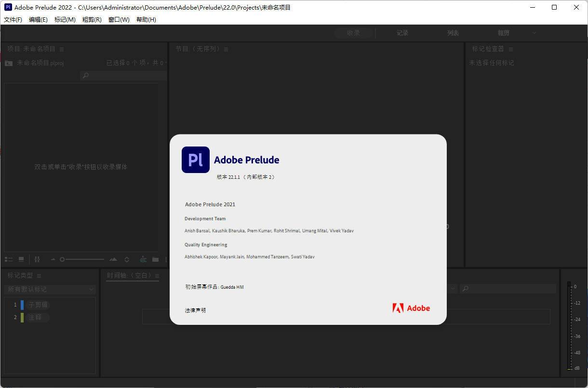Image resolution: width=588 pixels, height=388 pixels.
Task: Open the 粗剪(R) menu
Action: click(92, 20)
